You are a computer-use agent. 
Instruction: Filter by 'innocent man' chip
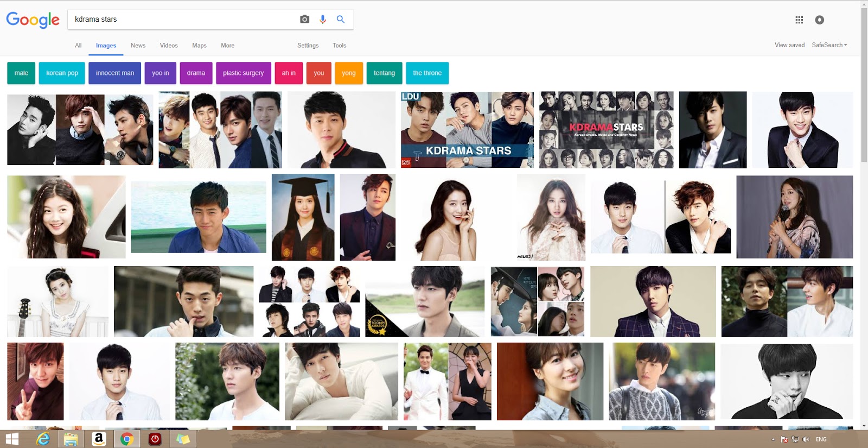click(115, 73)
